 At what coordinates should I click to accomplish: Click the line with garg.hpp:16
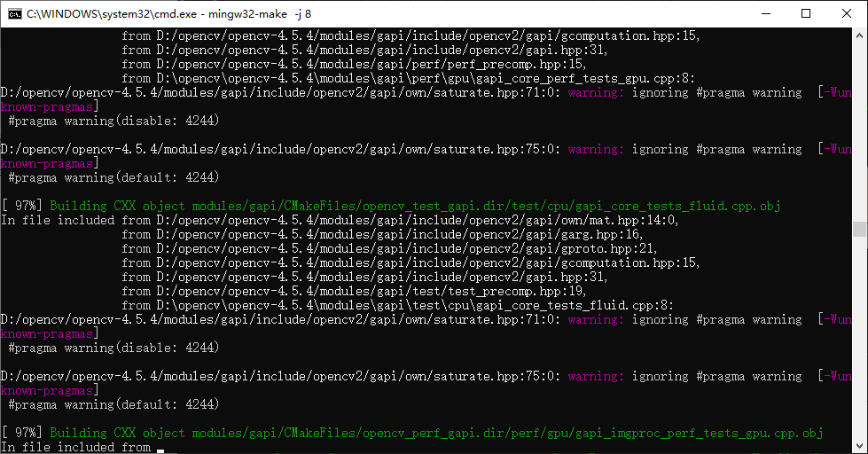(382, 234)
